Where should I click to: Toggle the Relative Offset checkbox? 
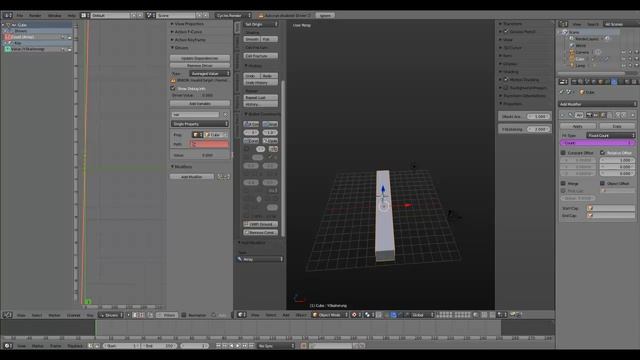pos(602,153)
